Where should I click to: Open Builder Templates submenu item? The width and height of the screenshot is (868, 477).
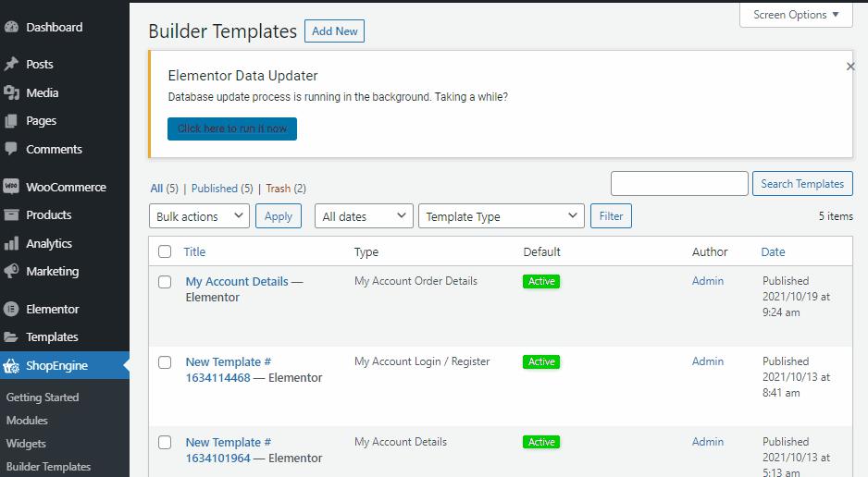[x=49, y=467]
